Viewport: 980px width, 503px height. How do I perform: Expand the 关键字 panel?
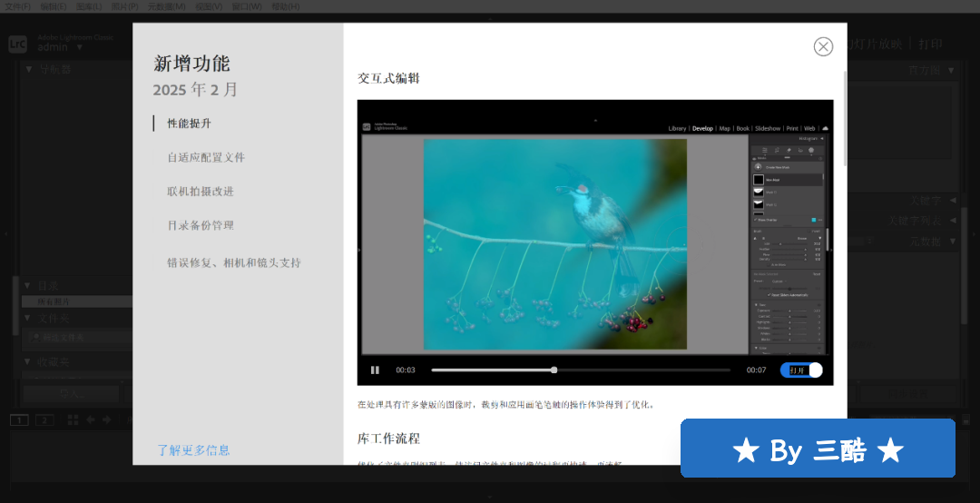coord(953,200)
